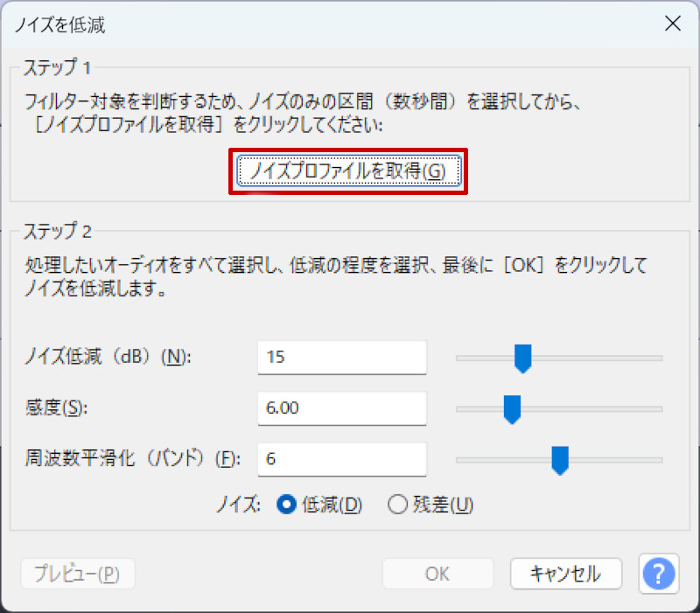Click the ノイズプロファイルを取得 button
Viewport: 700px width, 613px height.
[348, 171]
